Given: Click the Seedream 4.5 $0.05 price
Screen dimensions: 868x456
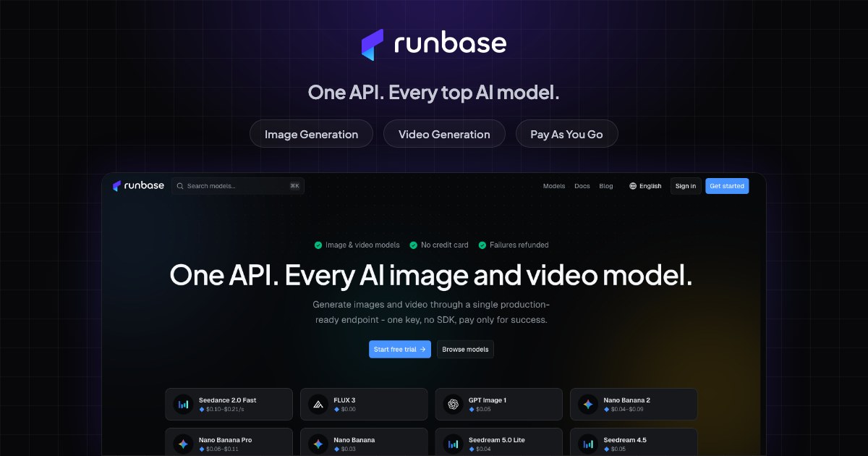Looking at the screenshot, I should [x=619, y=449].
